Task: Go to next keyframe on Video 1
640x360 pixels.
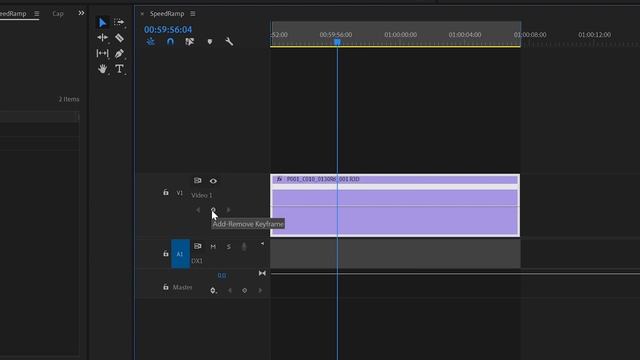Action: (x=229, y=210)
